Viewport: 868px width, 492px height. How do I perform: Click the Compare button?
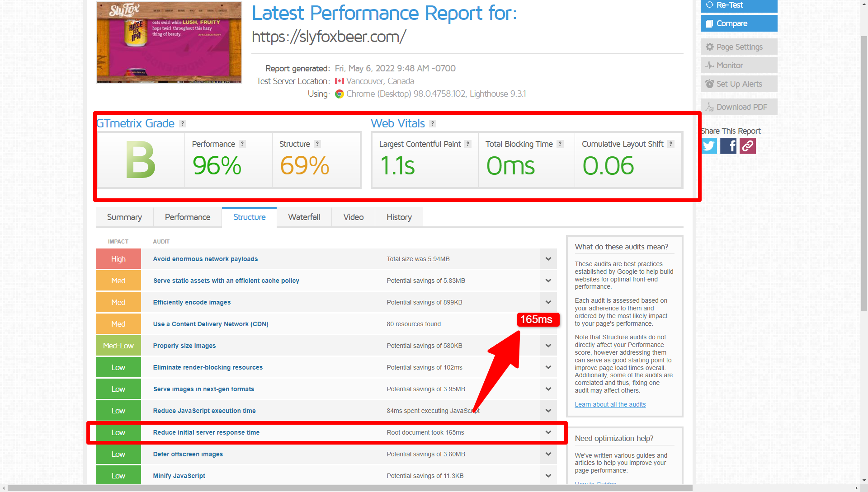(x=739, y=23)
